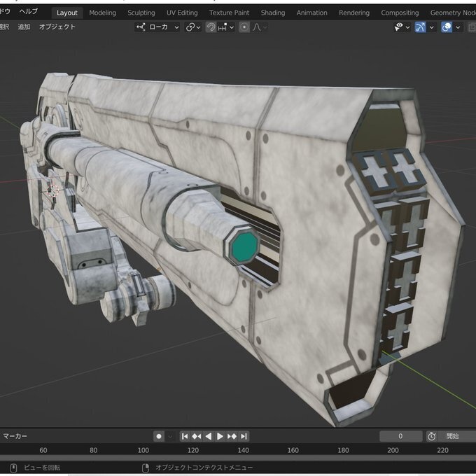
Task: Jump to the timeline start frame
Action: click(184, 436)
